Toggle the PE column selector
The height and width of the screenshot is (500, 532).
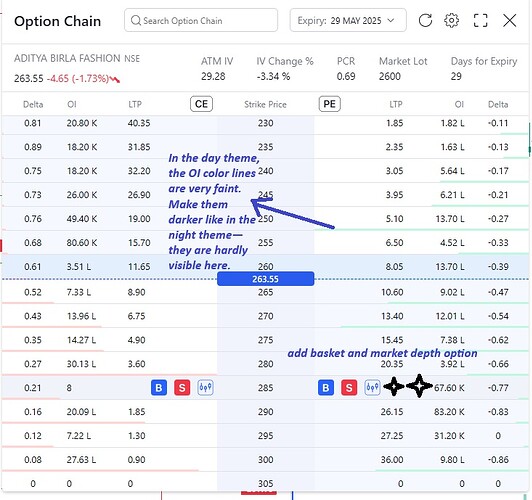(x=329, y=104)
